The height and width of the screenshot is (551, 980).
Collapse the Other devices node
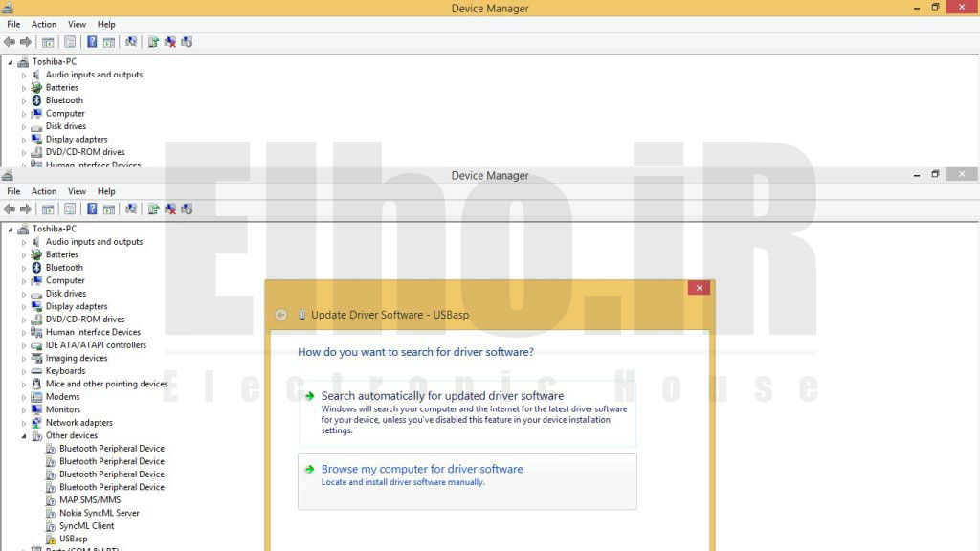tap(24, 436)
